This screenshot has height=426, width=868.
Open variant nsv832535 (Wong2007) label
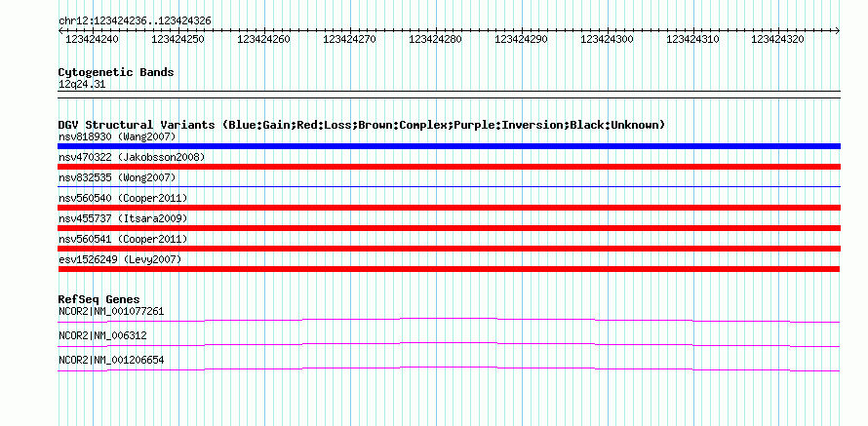point(117,177)
